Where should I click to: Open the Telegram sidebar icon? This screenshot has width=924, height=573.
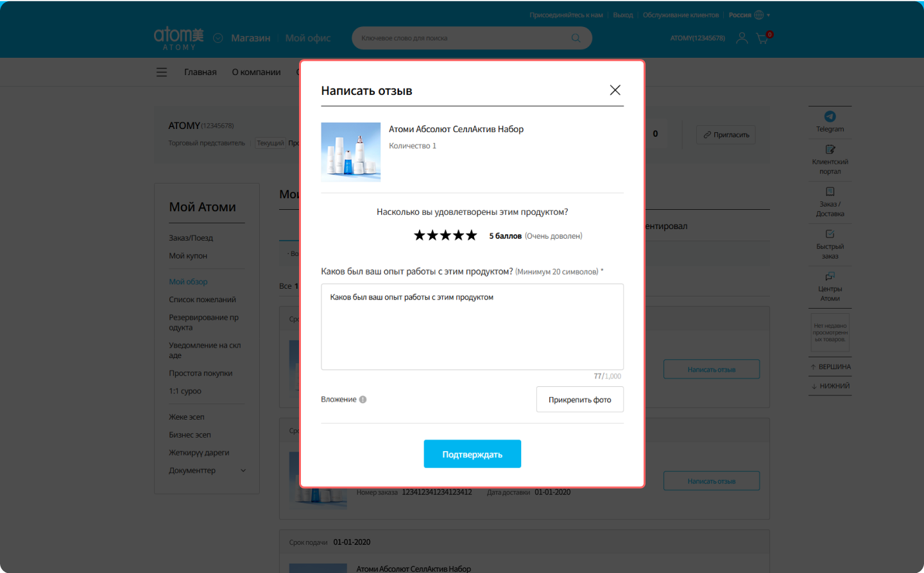point(830,116)
